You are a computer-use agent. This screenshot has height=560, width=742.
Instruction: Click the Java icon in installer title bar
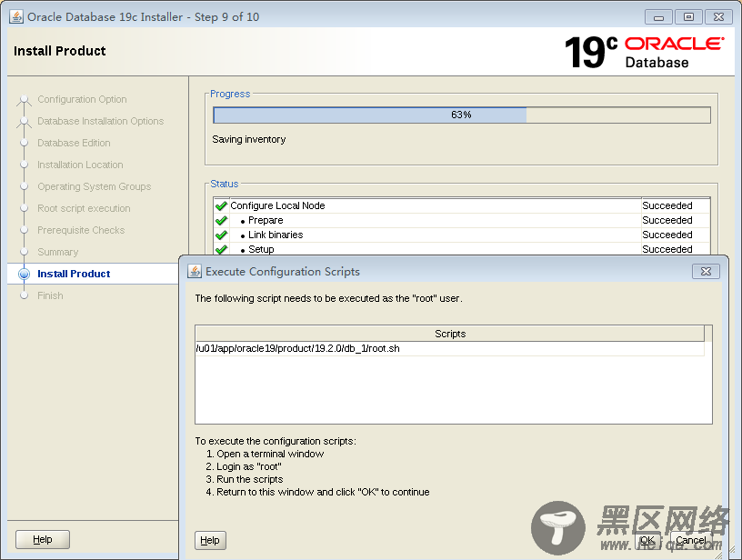[x=16, y=16]
